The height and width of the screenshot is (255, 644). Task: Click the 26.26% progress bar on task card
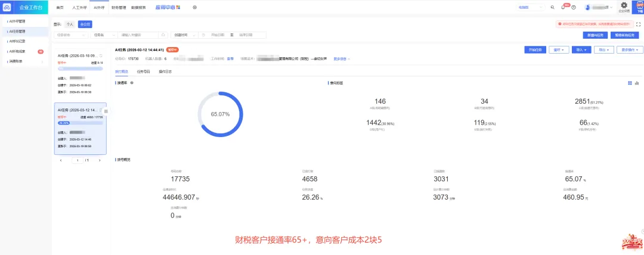click(80, 123)
